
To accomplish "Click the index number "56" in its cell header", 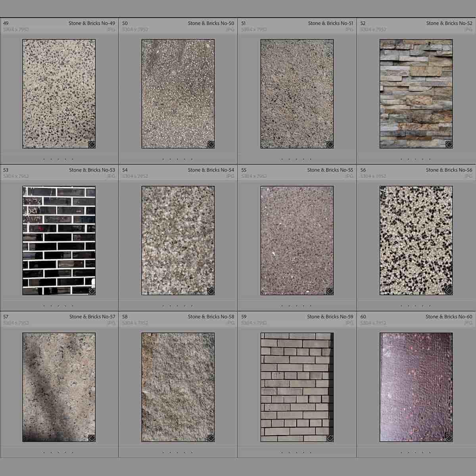I will (363, 170).
